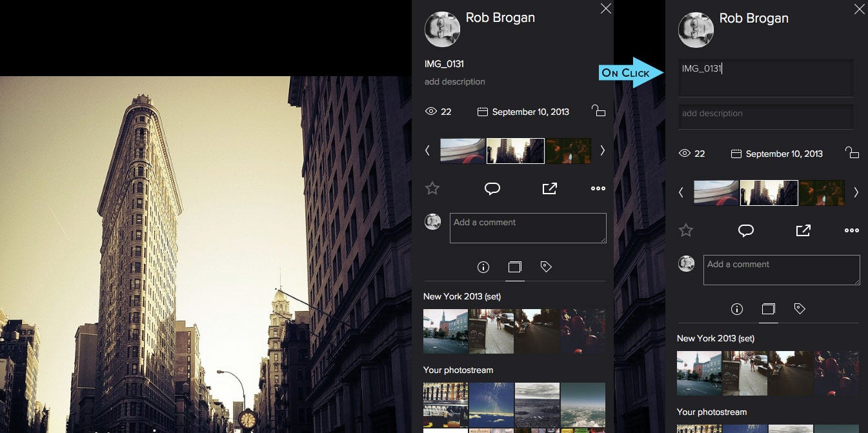Open yellow city photostream thumbnail in left panel
This screenshot has width=868, height=433.
(446, 405)
